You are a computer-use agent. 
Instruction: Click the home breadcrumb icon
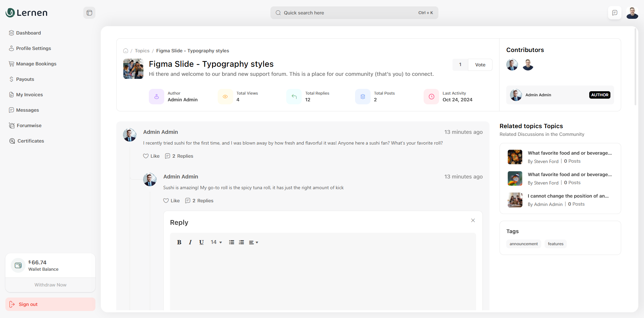[x=126, y=51]
